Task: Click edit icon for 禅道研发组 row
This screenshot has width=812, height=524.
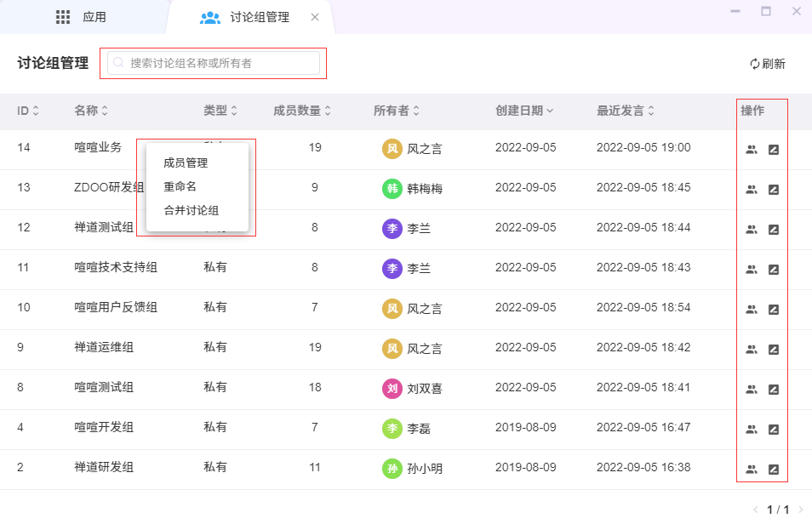Action: coord(774,470)
